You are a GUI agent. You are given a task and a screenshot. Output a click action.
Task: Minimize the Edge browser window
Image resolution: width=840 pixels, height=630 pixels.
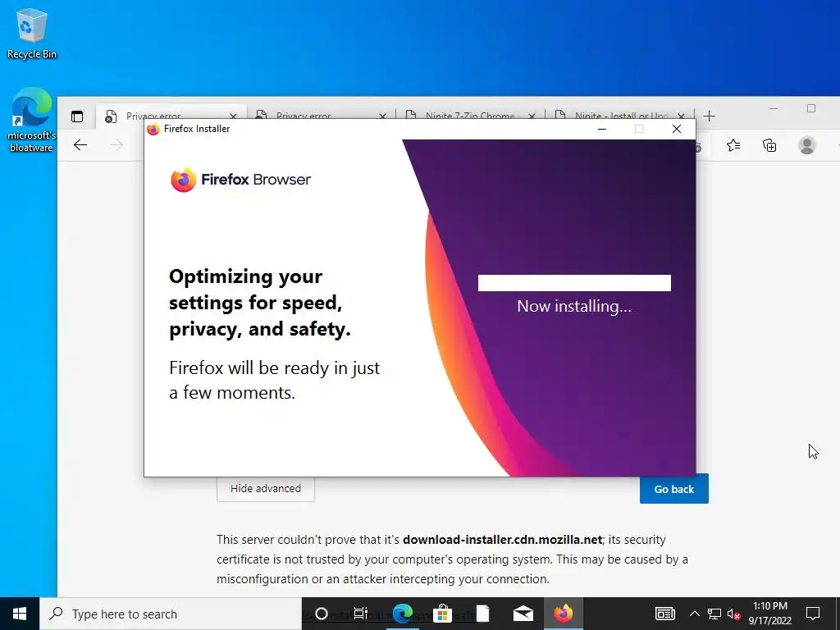click(774, 109)
